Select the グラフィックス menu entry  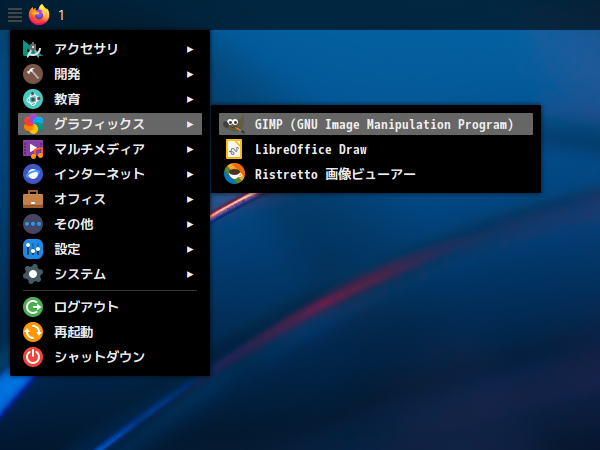[x=110, y=124]
